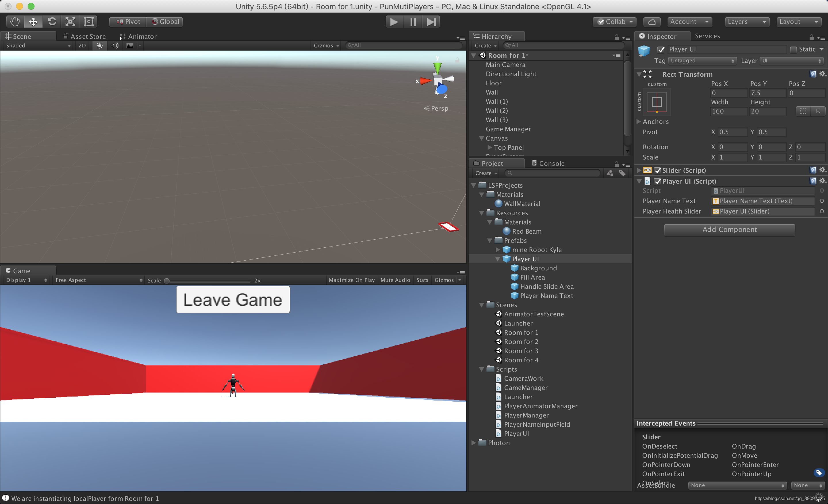Select the Rotate tool
Screen dimensions: 828x504
[52, 21]
